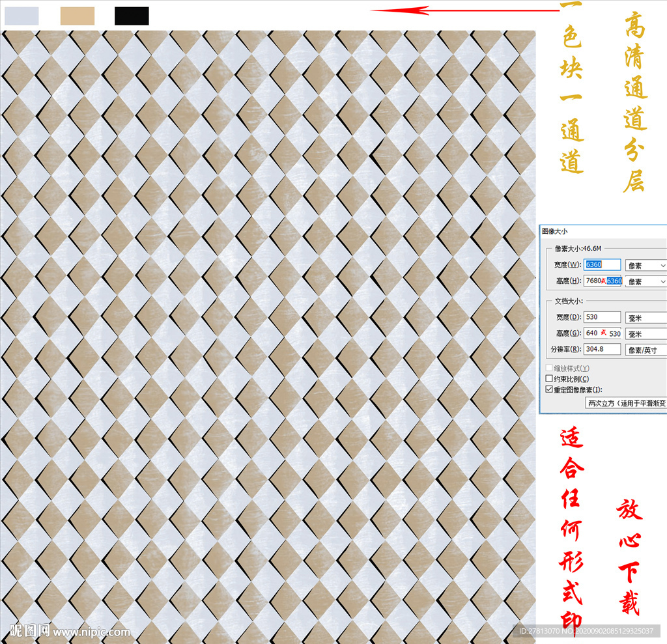Click the light gray color swatch

click(x=21, y=16)
